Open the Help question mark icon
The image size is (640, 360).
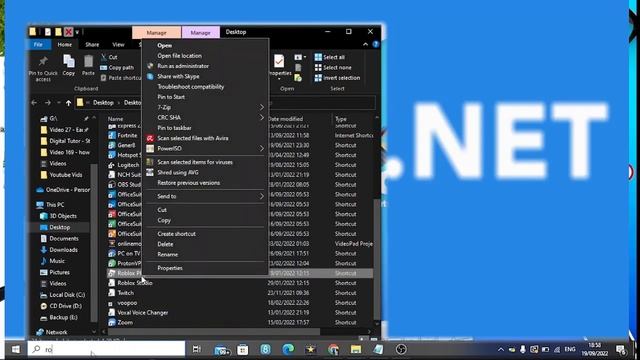click(376, 44)
